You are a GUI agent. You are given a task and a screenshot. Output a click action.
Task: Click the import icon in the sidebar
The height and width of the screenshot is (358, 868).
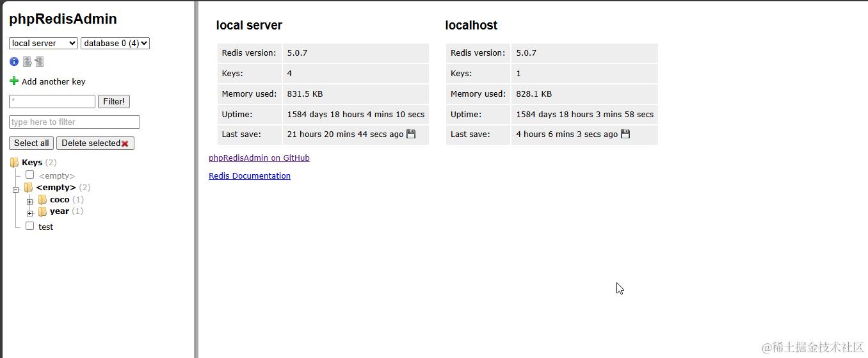click(39, 61)
